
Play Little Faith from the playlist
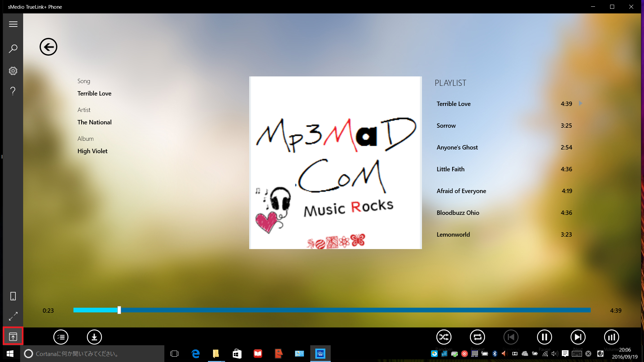click(504, 169)
